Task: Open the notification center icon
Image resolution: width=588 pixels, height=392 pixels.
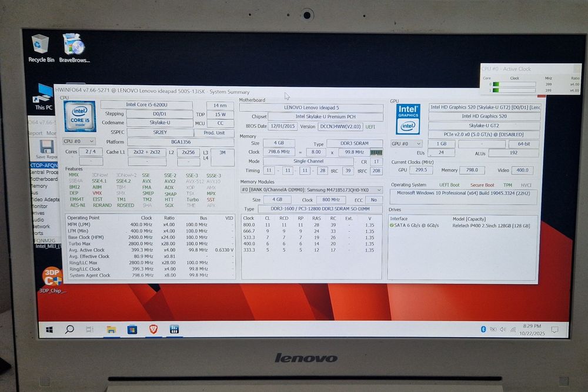Action: (554, 330)
